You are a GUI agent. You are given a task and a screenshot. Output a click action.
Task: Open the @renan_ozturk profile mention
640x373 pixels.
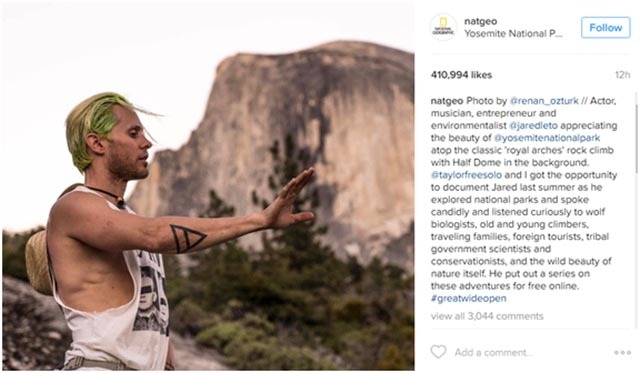(544, 101)
